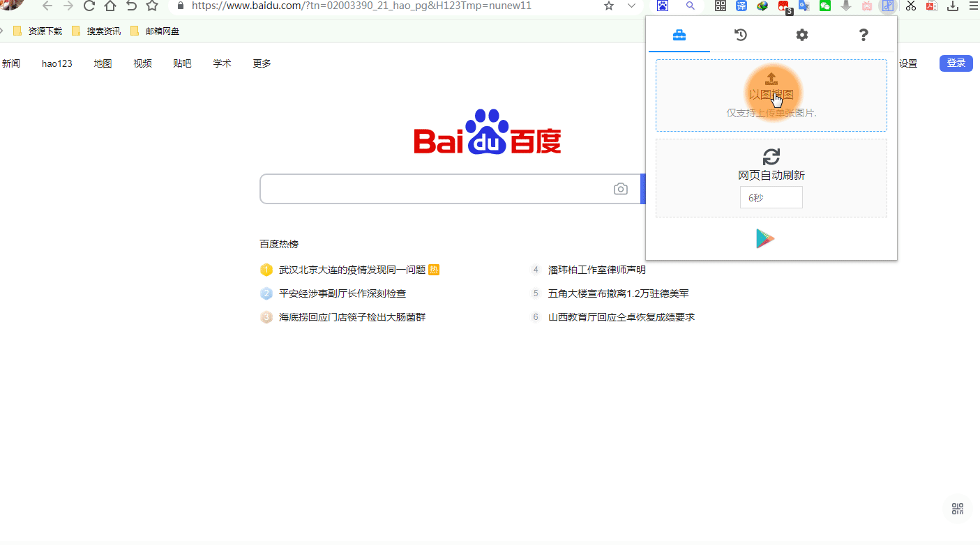Go back to the previous page

click(x=47, y=6)
